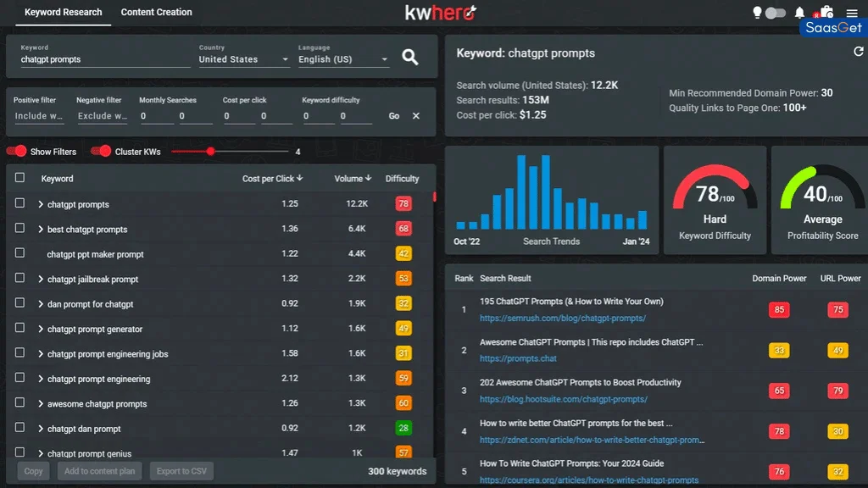Image resolution: width=868 pixels, height=488 pixels.
Task: Click the Cluster KWs slider handle
Action: pos(210,151)
